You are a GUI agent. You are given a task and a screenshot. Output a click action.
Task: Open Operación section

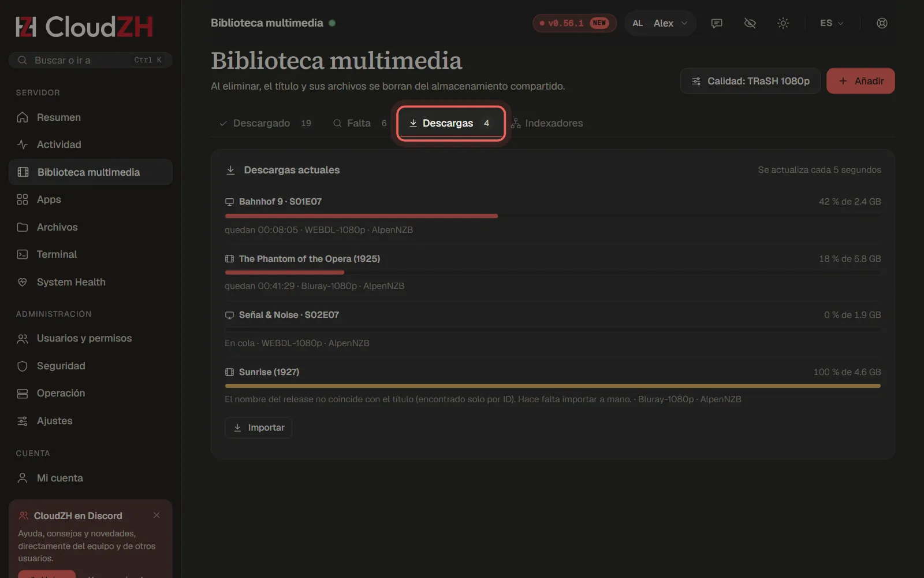pyautogui.click(x=91, y=393)
